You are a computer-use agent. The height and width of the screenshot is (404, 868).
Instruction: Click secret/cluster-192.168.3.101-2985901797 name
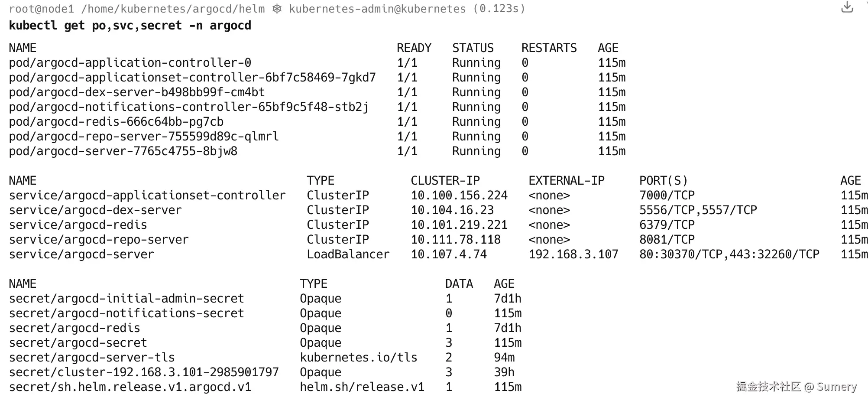(x=144, y=372)
